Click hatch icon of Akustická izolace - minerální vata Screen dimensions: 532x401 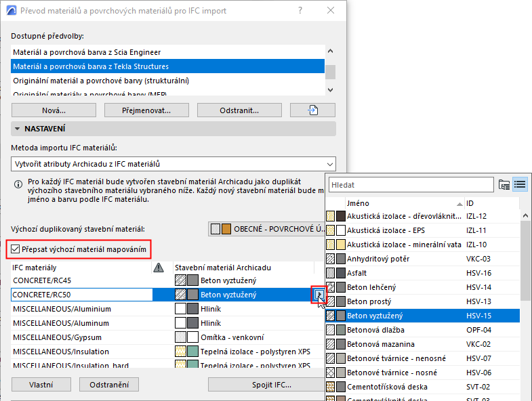pos(330,245)
